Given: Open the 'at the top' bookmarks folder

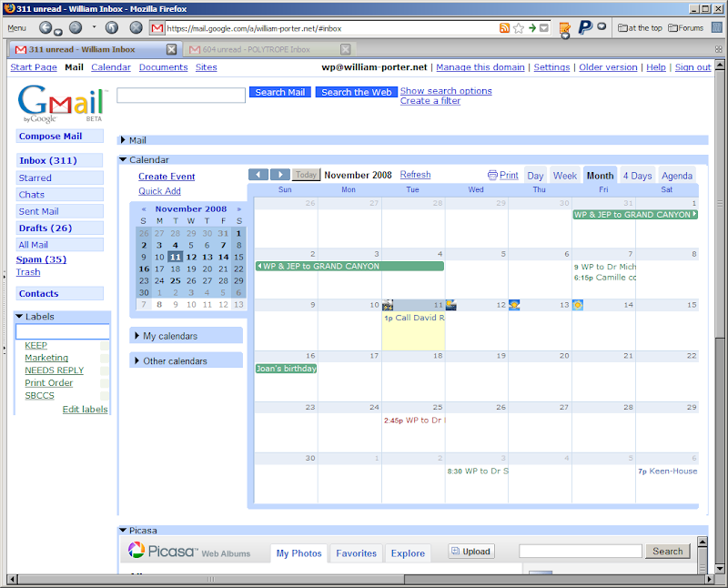Looking at the screenshot, I should pos(640,28).
